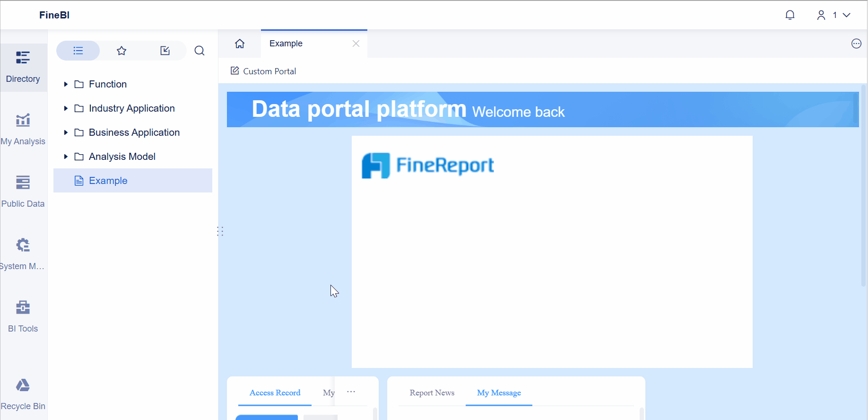Click the user account icon

(821, 15)
